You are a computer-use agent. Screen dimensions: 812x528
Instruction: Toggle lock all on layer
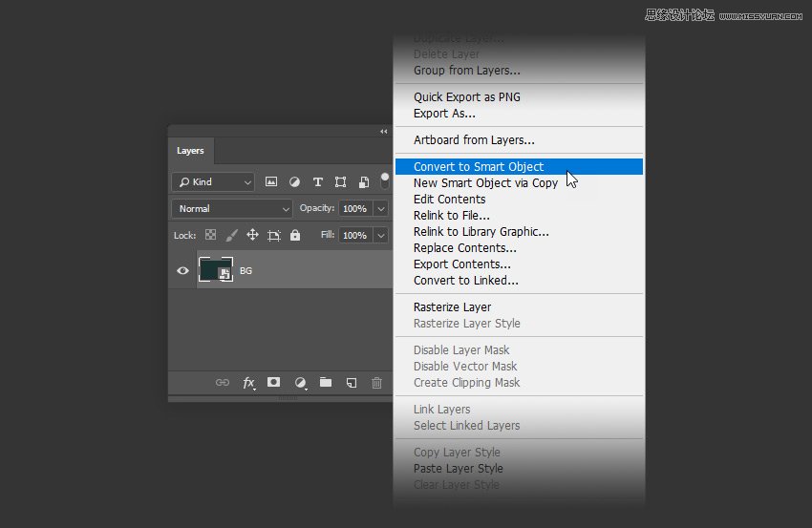point(294,235)
